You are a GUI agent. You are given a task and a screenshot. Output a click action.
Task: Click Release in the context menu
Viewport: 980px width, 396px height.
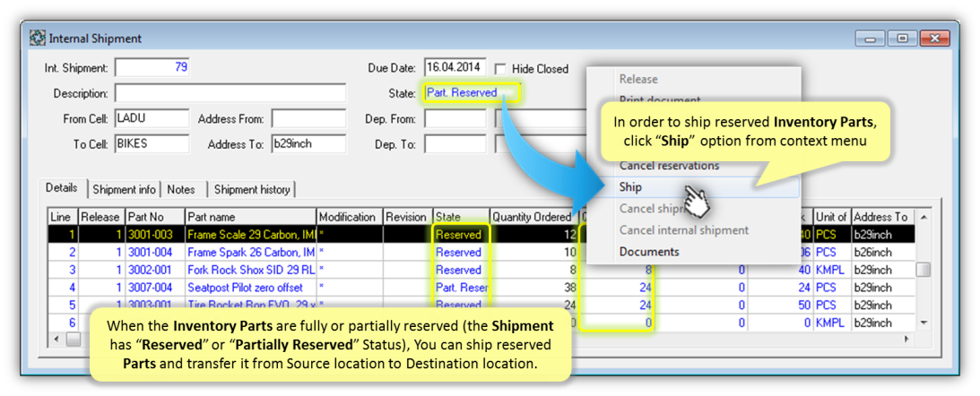(x=638, y=80)
